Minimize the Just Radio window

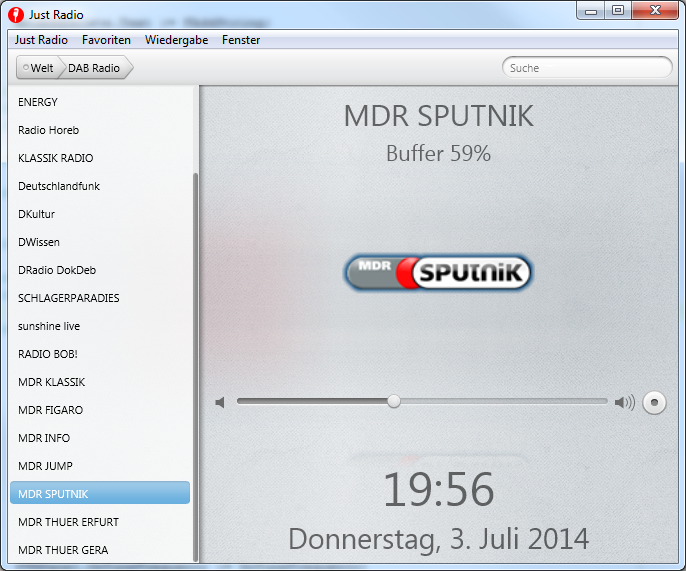591,11
